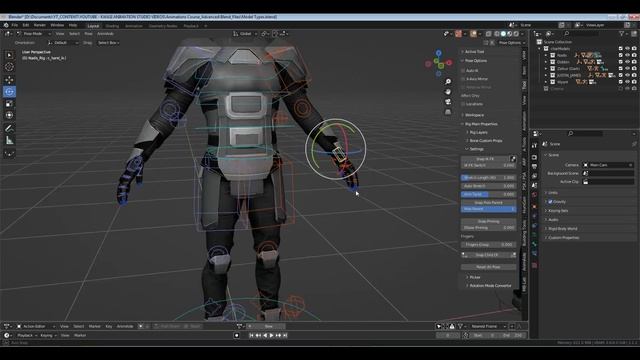Viewport: 640px width, 360px height.
Task: Open the outliner filter funnel icon
Action: click(622, 33)
